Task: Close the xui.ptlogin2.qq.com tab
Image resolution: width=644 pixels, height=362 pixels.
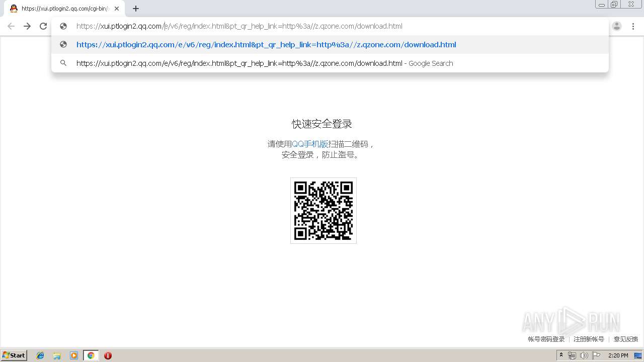Action: click(117, 9)
